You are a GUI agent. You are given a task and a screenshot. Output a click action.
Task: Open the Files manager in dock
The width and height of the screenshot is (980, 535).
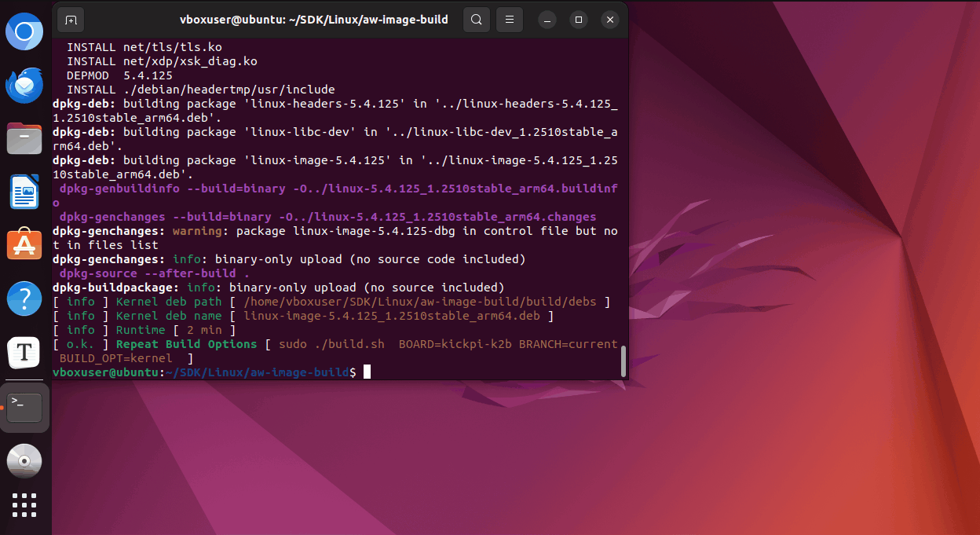pos(24,139)
